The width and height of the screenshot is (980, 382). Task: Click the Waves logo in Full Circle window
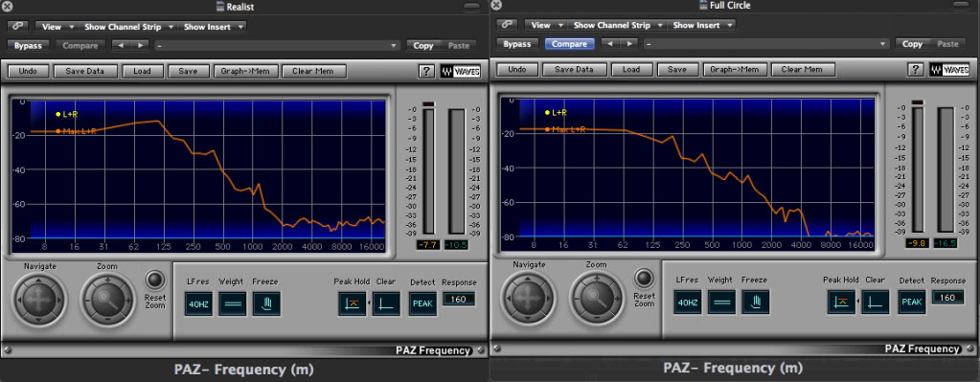point(950,70)
